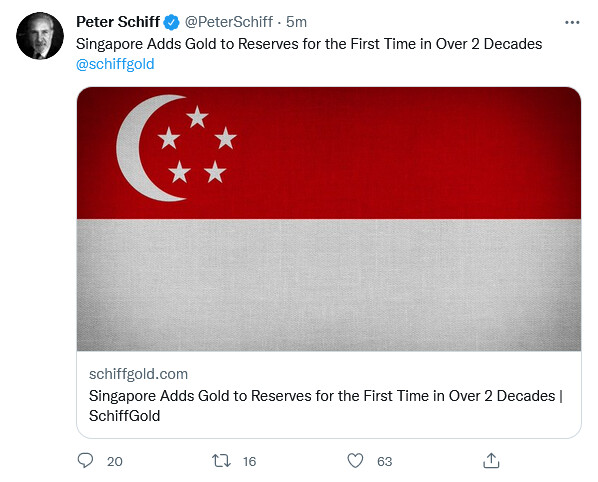Open the @PeterSchiff handle link
The height and width of the screenshot is (482, 598).
pos(229,22)
